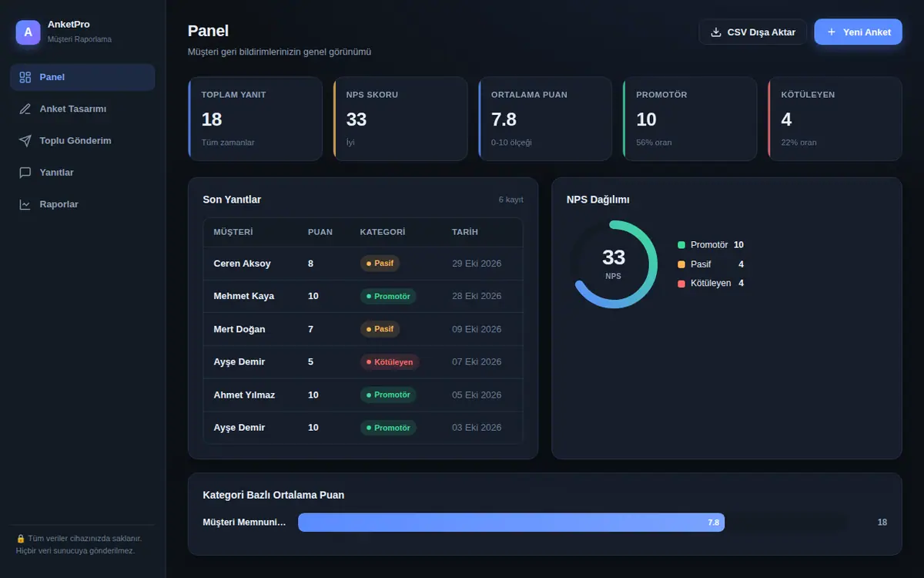Select the Ortalama Puan stat card
Viewport: 924px width, 578px height.
[x=545, y=119]
